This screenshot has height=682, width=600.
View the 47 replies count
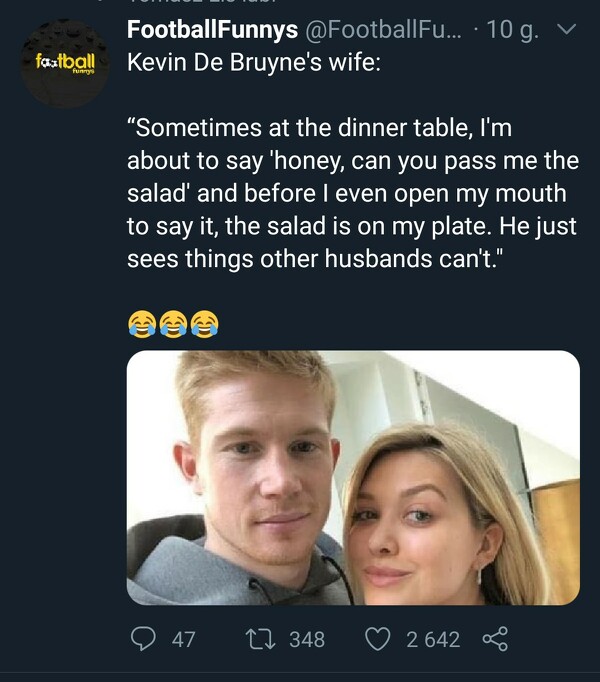click(x=184, y=639)
